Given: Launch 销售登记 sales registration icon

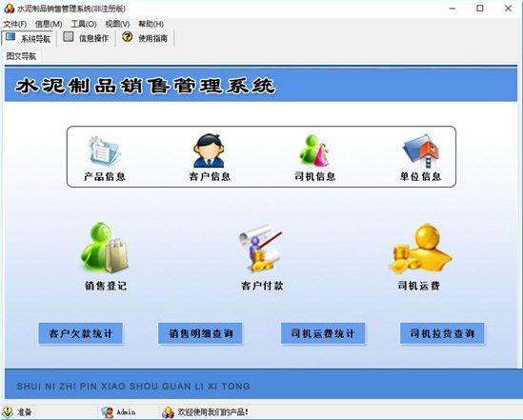Looking at the screenshot, I should coord(105,248).
